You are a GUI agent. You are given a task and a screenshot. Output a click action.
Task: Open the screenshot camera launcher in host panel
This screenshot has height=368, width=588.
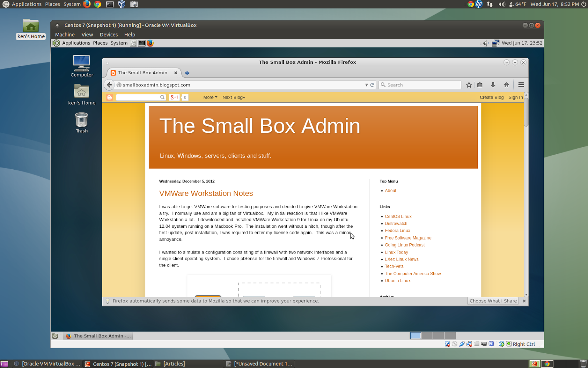coord(134,4)
